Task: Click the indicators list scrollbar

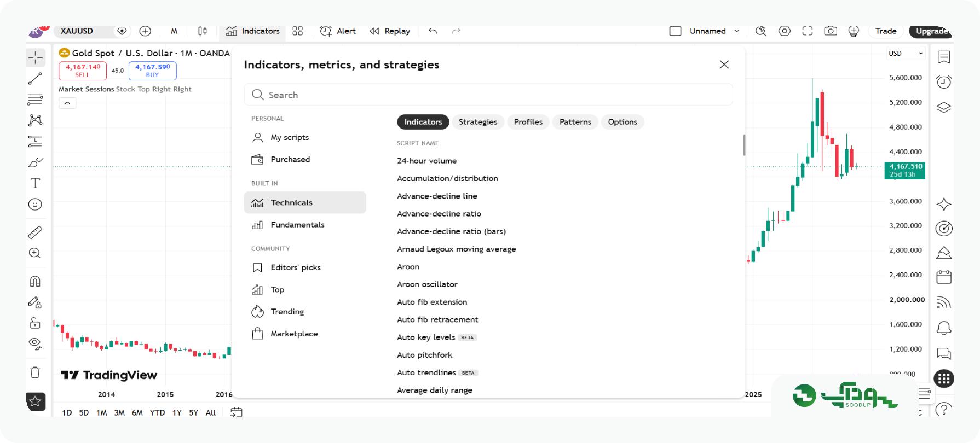Action: pyautogui.click(x=744, y=145)
